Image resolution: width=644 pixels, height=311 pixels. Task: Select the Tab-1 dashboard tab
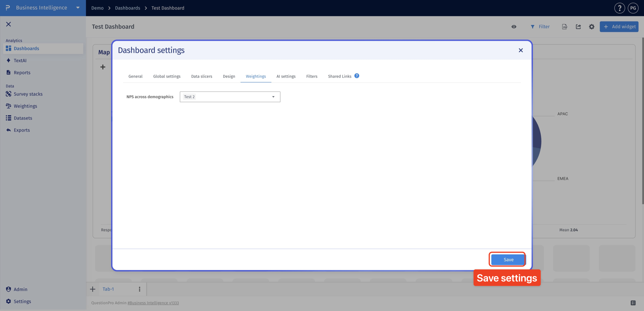[108, 289]
